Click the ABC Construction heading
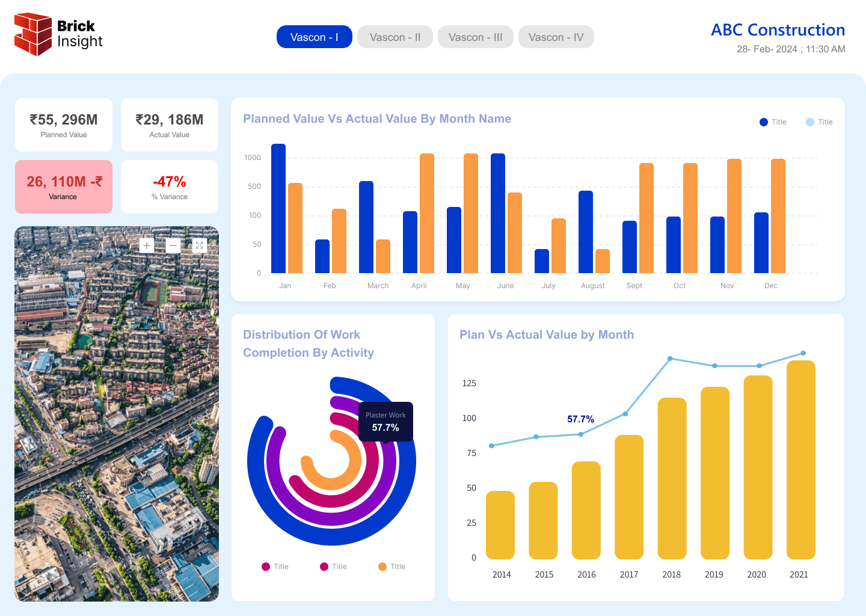 pyautogui.click(x=778, y=29)
